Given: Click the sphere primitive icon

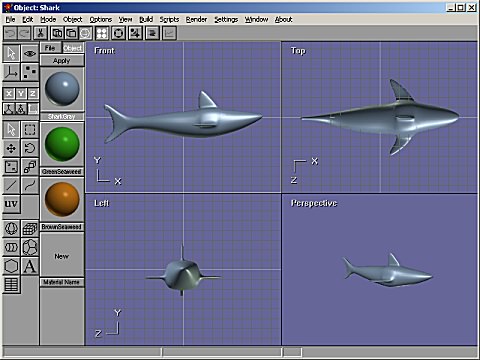Looking at the screenshot, I should click(11, 229).
